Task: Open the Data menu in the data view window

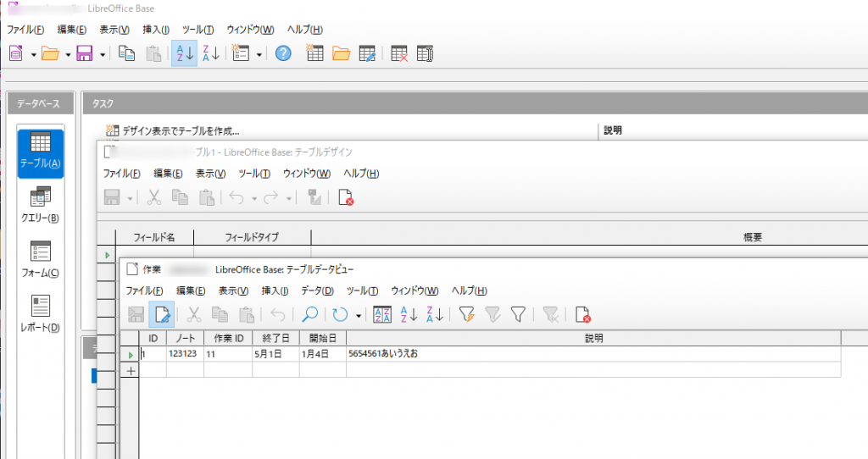Action: click(317, 290)
